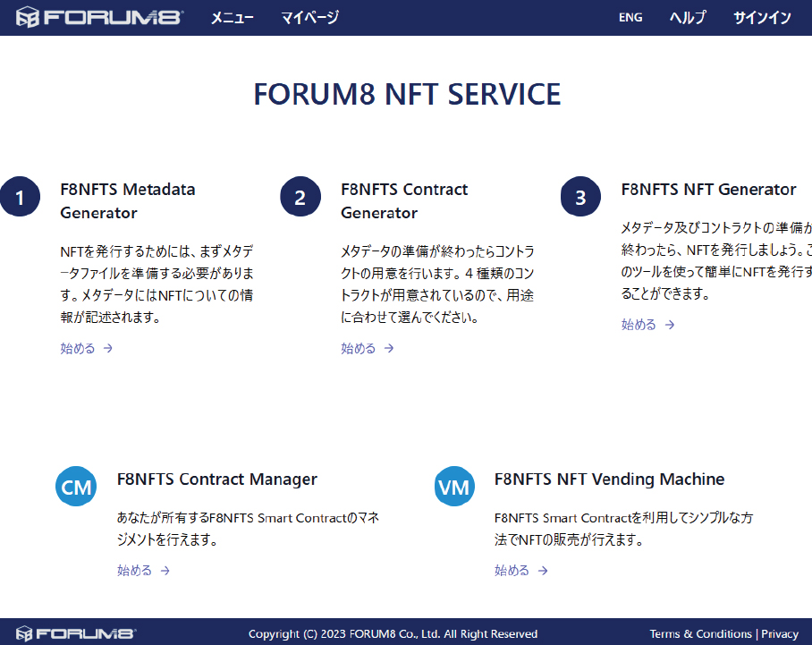
Task: Click the Copyright 2023 FORUM8 text
Action: click(393, 634)
